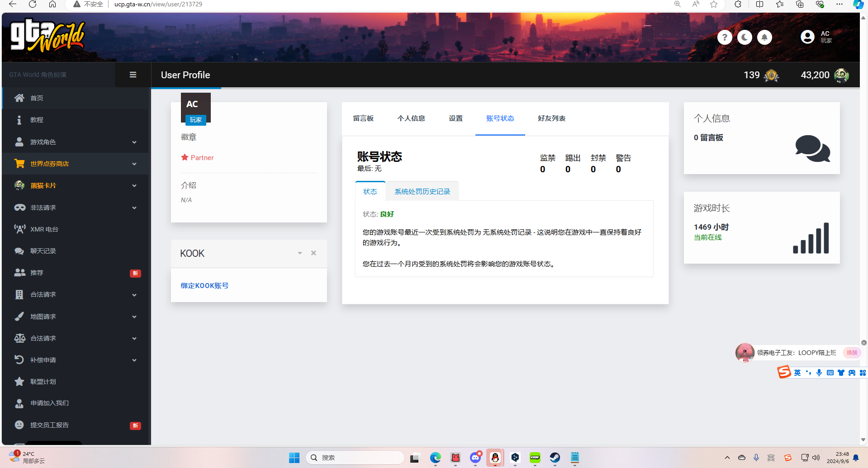Screen dimensions: 868x468
Task: Open taskbar clock 23:48
Action: (838, 458)
